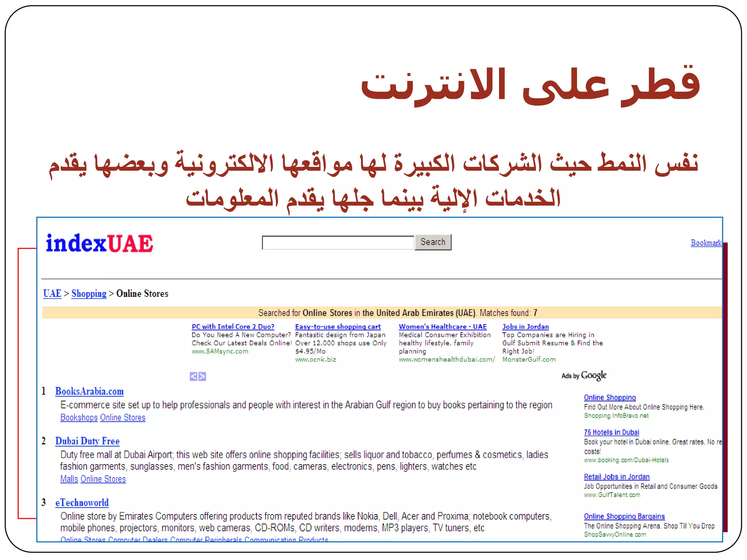
Task: Open 'PC with Intel Core 2 Duo?' ad
Action: (233, 327)
